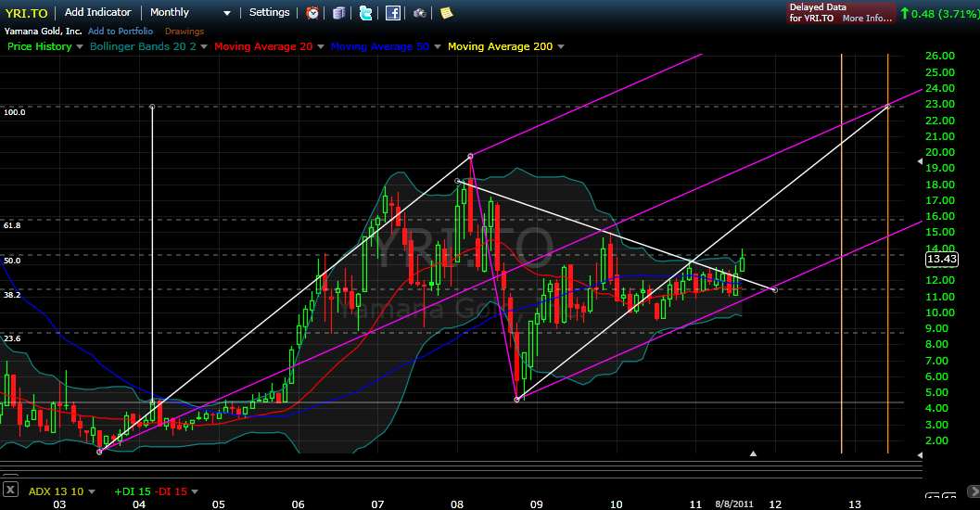Click the ADX 13 10 label
The height and width of the screenshot is (510, 980).
(56, 491)
